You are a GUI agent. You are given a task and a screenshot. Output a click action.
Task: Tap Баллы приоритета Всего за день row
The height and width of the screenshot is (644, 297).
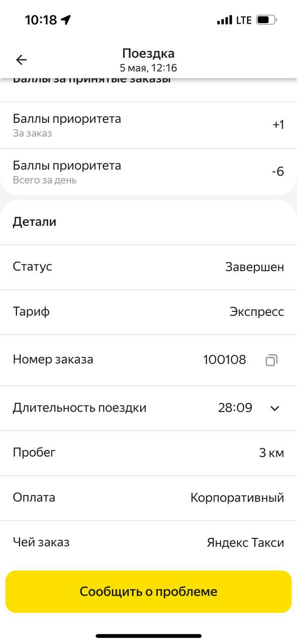coord(148,172)
